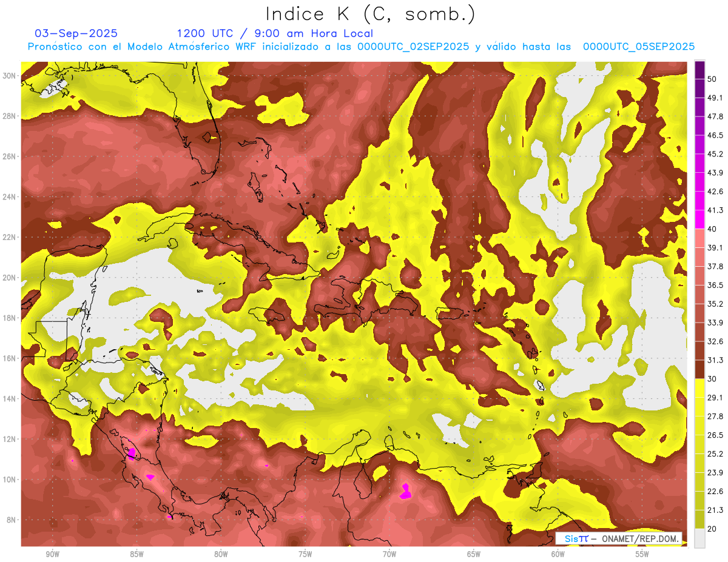Screen dimensions: 728x562
Task: Click the colorbar value "22.6"
Action: click(x=715, y=491)
